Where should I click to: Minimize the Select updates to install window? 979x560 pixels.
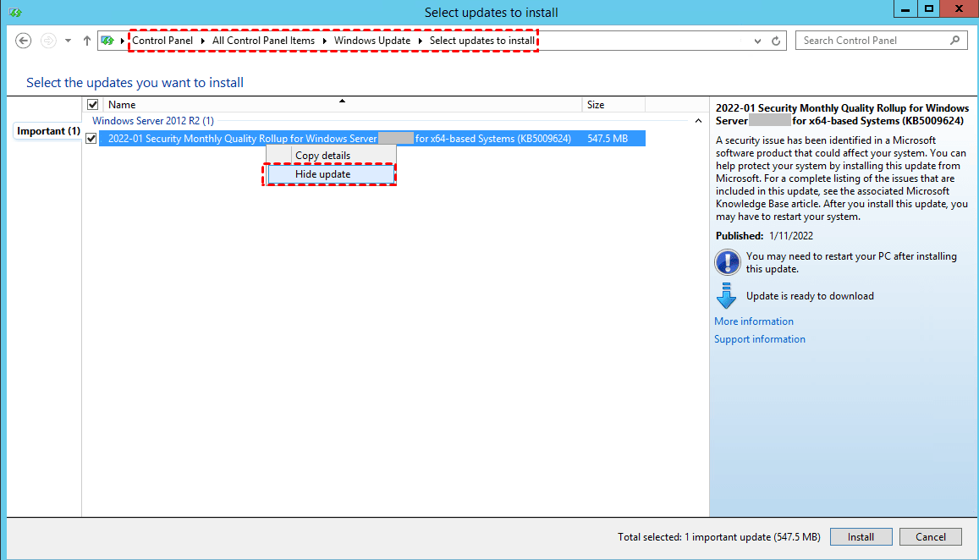[x=905, y=9]
